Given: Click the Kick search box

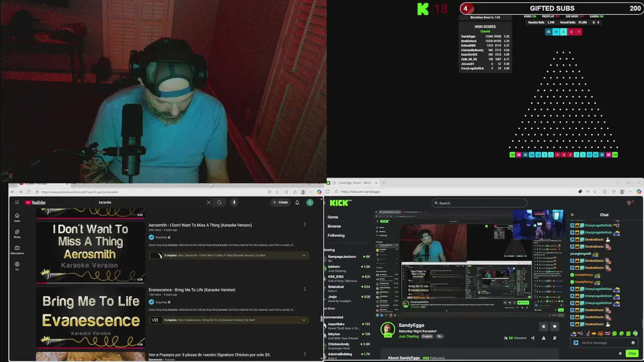Looking at the screenshot, I should 479,203.
